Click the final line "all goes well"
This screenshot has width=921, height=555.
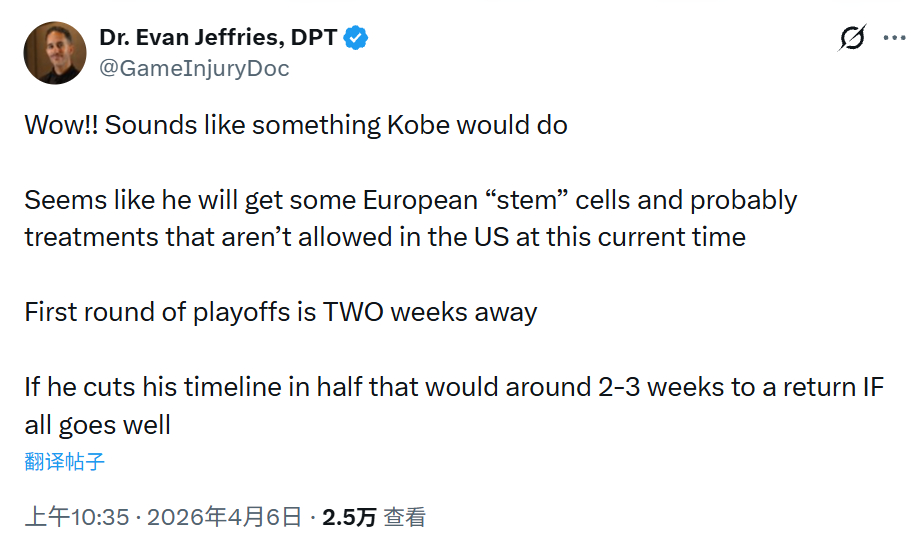point(98,424)
